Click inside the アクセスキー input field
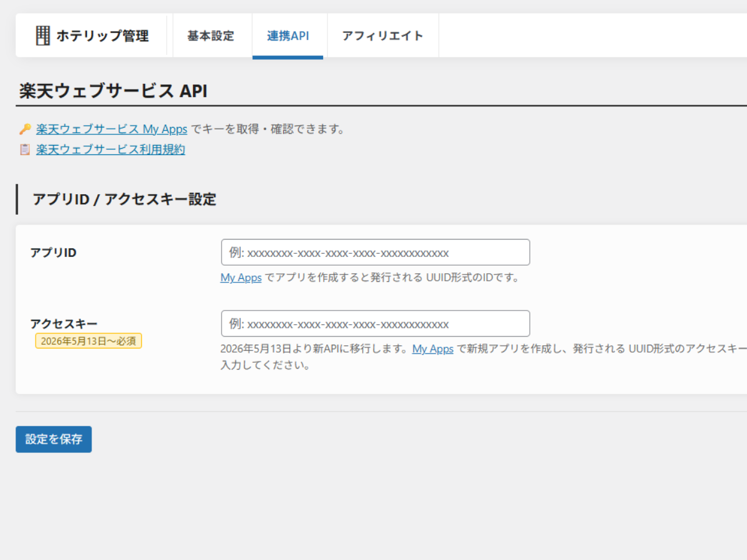The image size is (747, 560). (374, 324)
